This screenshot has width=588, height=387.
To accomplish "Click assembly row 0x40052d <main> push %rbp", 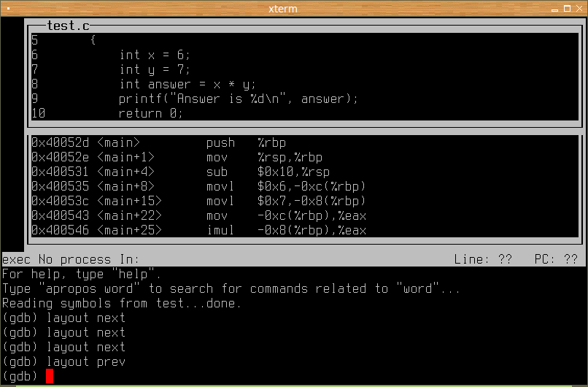I will 305,142.
